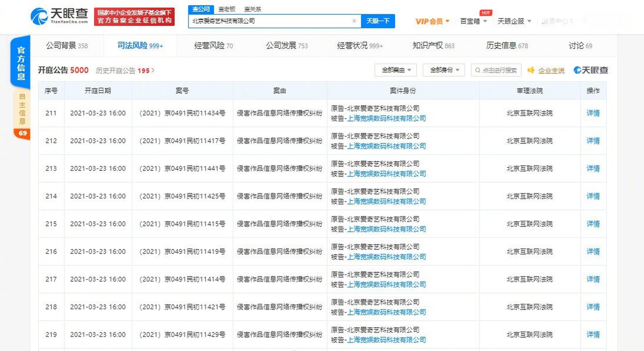This screenshot has width=644, height=351.
Task: Click the magnifier icon in 点击进行搜索
Action: [477, 70]
